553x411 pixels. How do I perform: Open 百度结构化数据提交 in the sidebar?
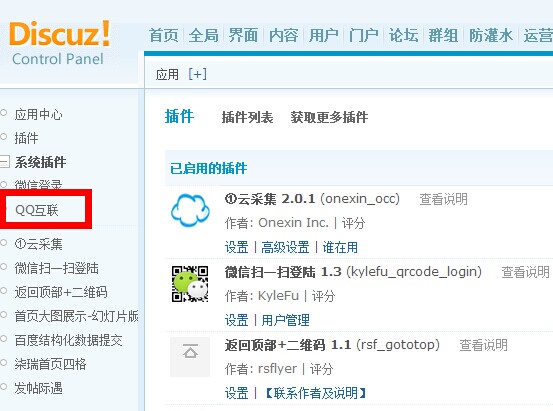68,340
